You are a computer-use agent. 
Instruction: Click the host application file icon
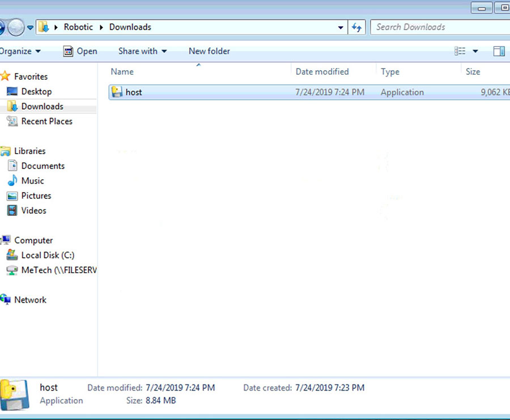coord(117,92)
